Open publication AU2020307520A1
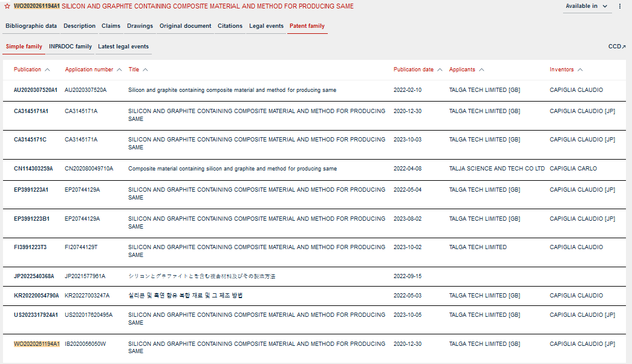The height and width of the screenshot is (364, 632). pyautogui.click(x=36, y=90)
